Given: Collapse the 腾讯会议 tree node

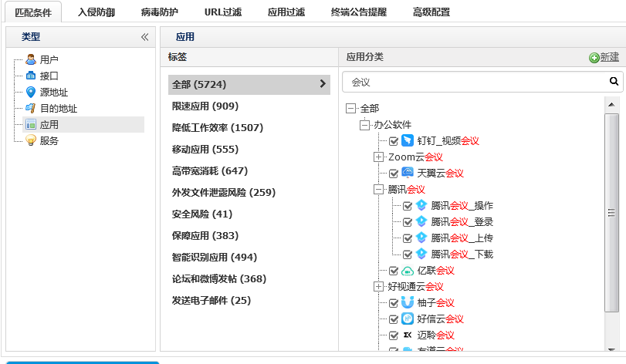Looking at the screenshot, I should 378,190.
